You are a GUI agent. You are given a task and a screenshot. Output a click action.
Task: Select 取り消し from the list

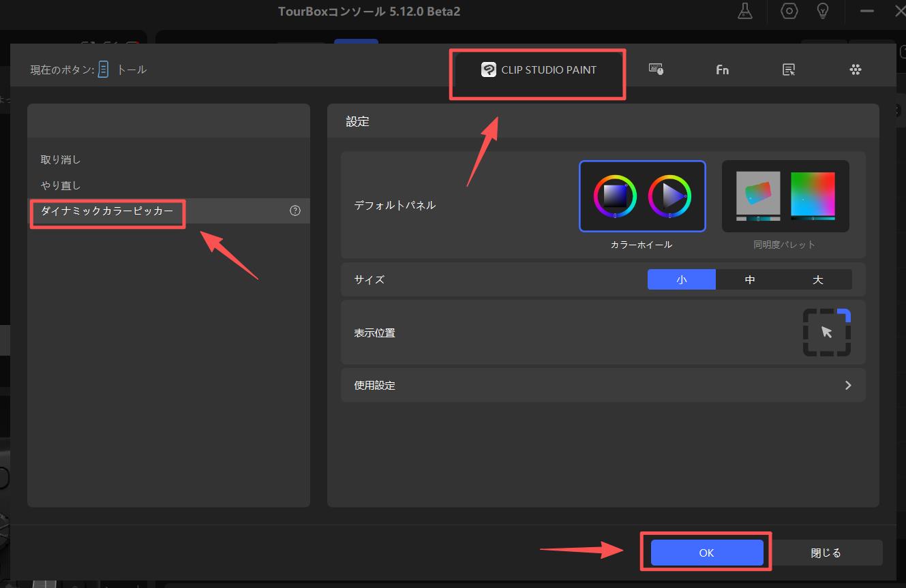(x=61, y=160)
